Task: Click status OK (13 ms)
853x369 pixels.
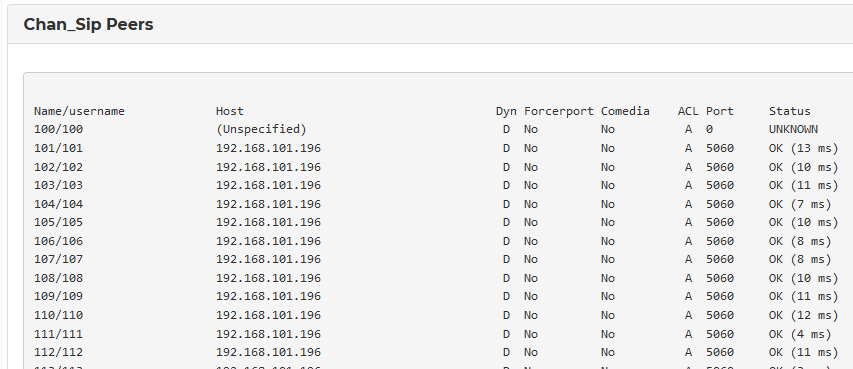Action: (x=803, y=148)
